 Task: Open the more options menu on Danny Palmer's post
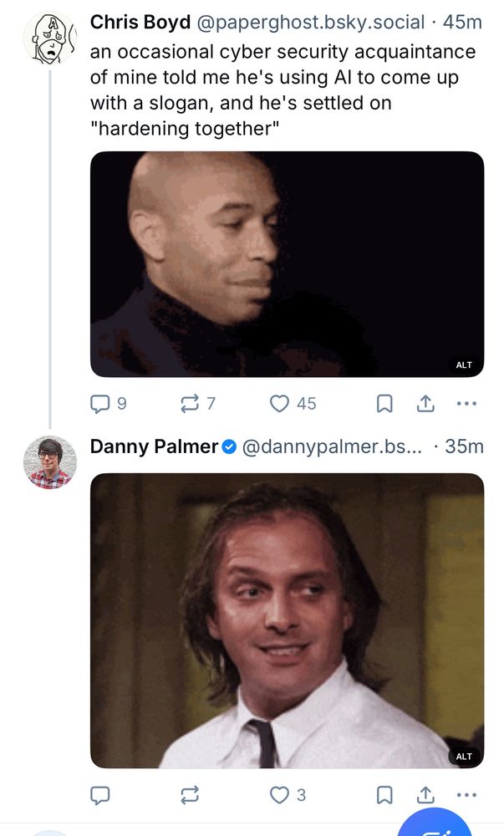467,795
